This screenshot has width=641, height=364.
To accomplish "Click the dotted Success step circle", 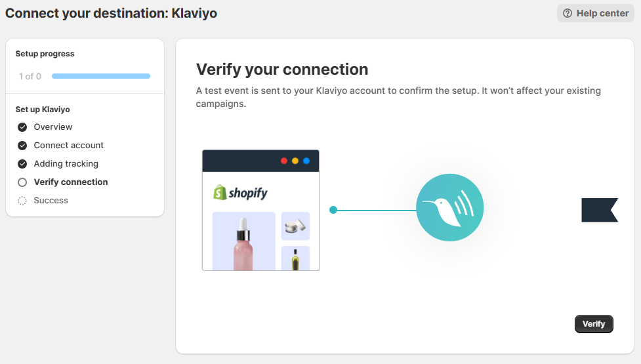I will (x=22, y=201).
